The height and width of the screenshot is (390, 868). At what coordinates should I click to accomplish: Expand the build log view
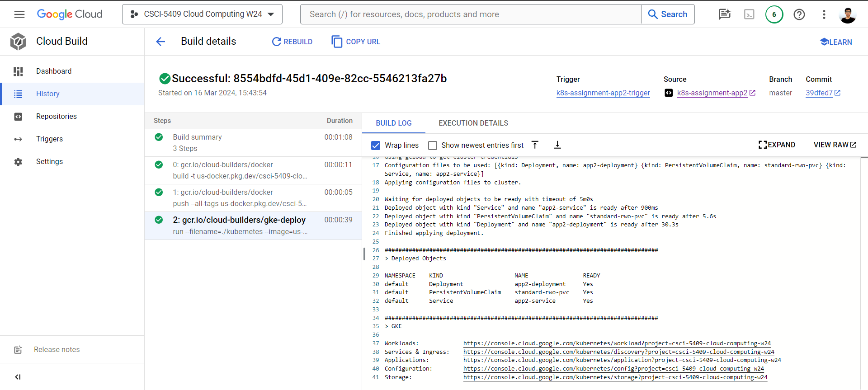[777, 145]
